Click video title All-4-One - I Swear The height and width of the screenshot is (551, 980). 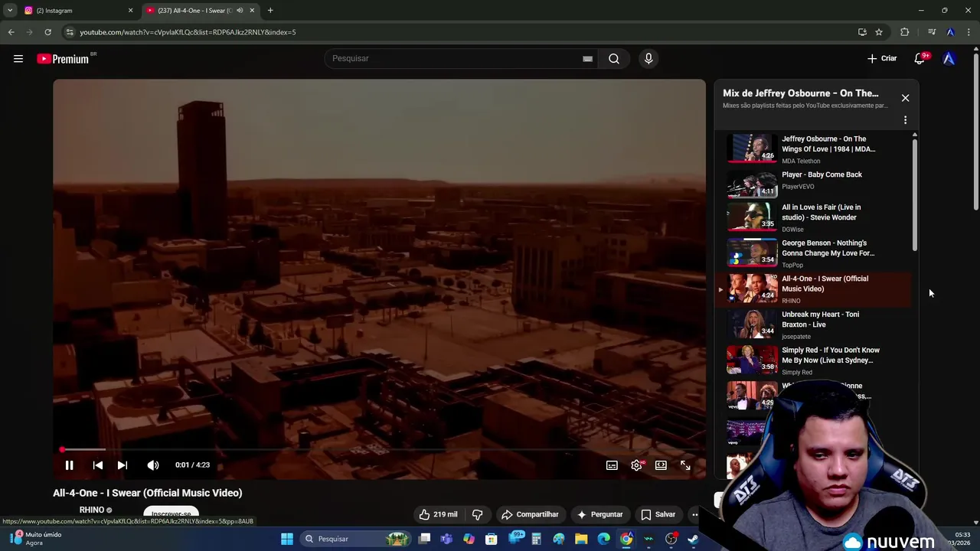(148, 493)
